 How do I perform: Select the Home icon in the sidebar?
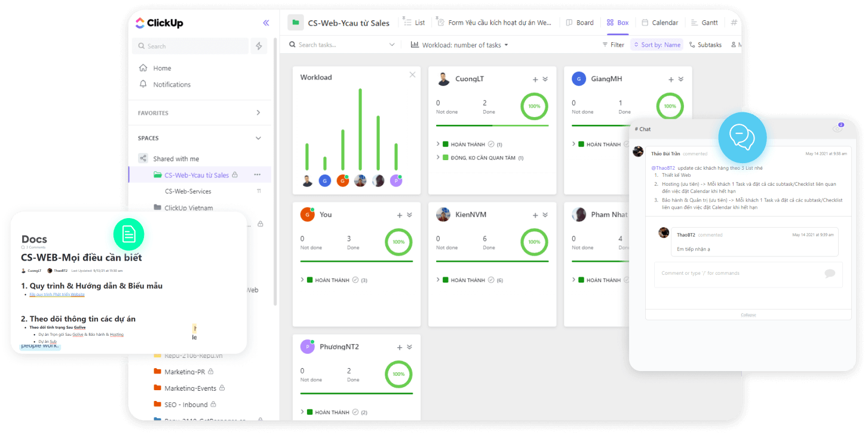tap(144, 68)
